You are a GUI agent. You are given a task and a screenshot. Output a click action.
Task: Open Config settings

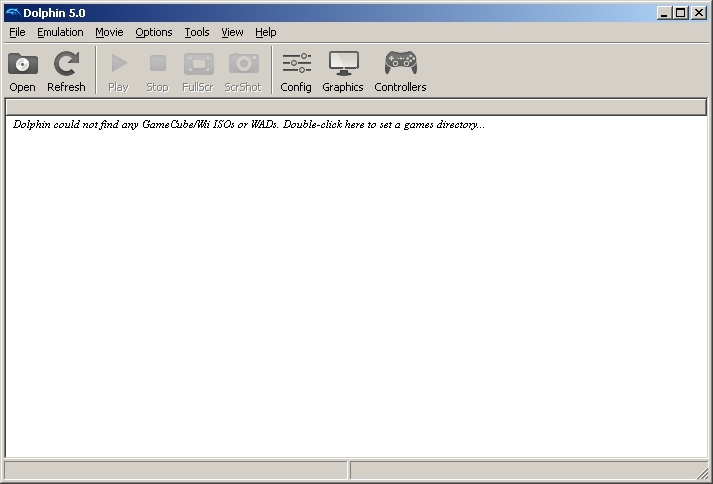pyautogui.click(x=296, y=72)
